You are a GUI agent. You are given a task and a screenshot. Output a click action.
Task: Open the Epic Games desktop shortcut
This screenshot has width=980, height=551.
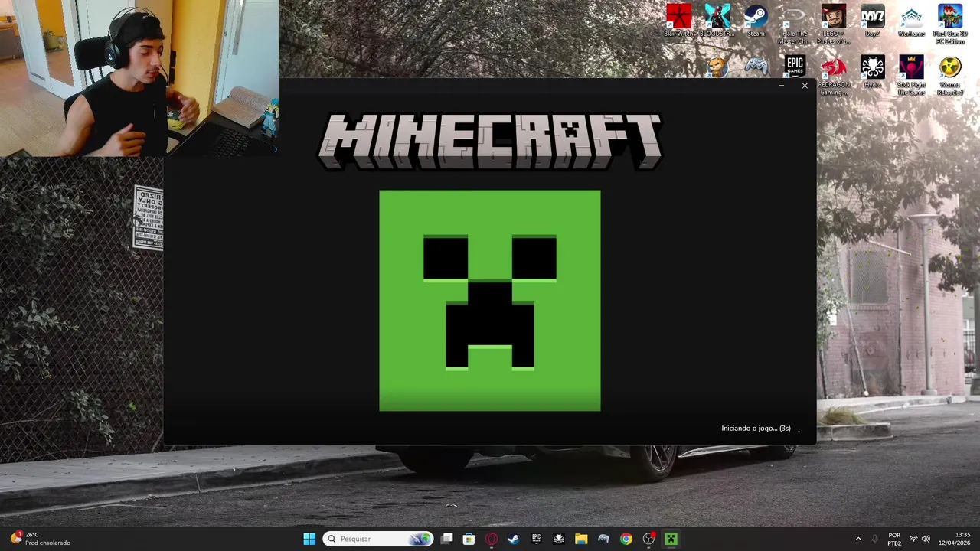795,66
